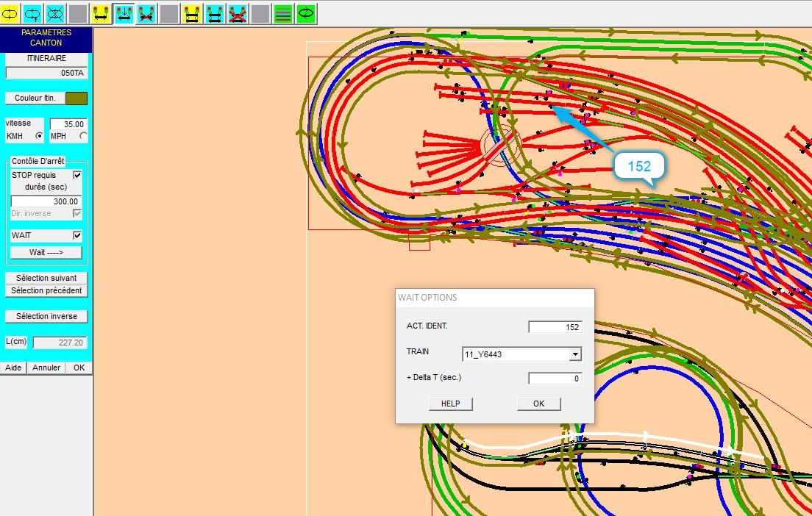Click the gray blank button after the crossed signal icon
812x516 pixels.
(x=169, y=14)
